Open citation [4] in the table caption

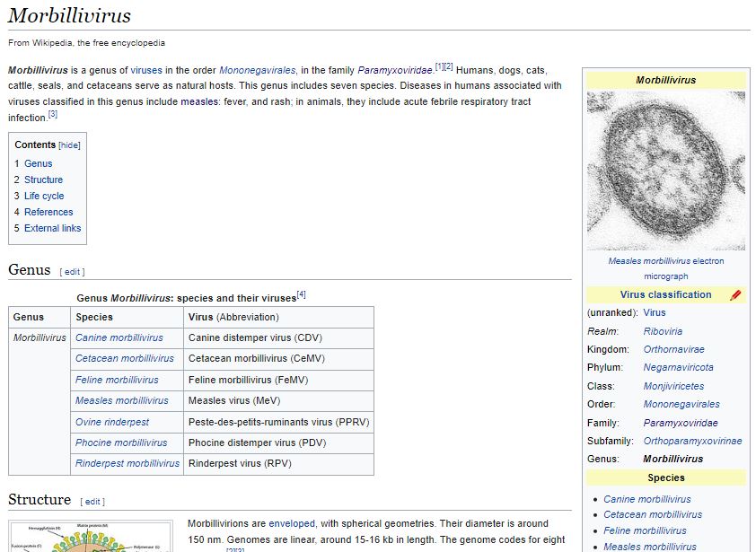(x=302, y=294)
